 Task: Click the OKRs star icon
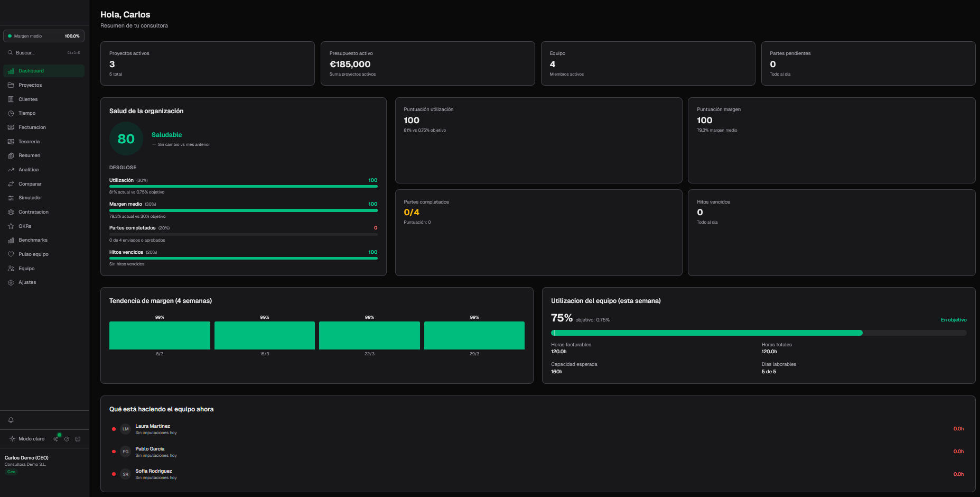click(11, 226)
